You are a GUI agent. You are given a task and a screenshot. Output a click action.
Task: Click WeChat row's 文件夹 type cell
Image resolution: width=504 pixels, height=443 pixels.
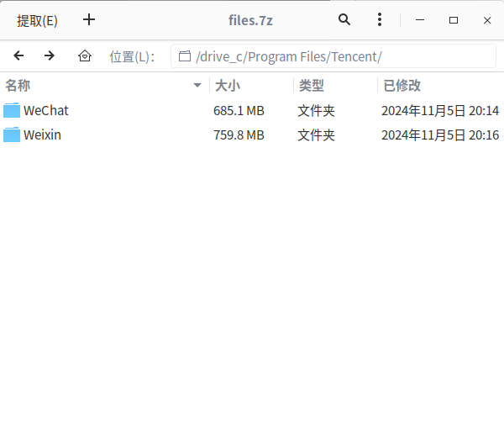click(317, 111)
